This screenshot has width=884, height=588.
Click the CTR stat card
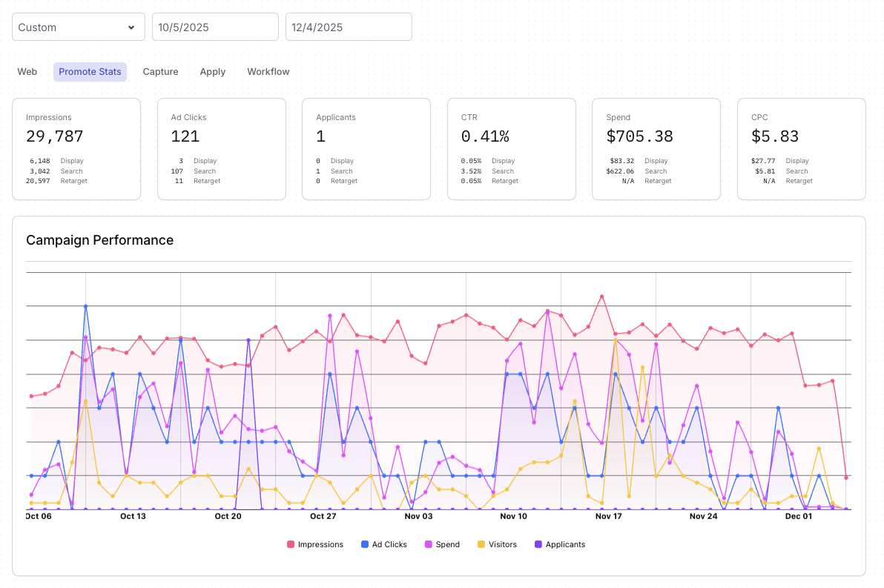[x=512, y=149]
